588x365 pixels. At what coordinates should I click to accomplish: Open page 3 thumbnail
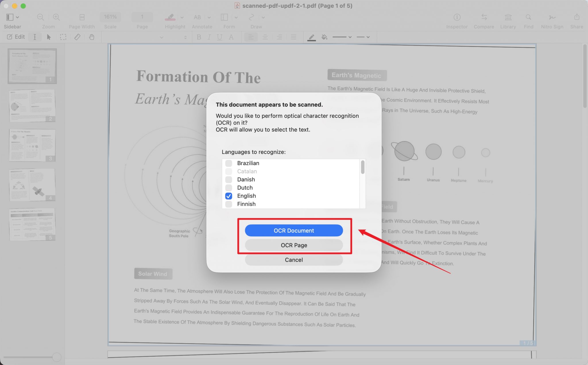[x=32, y=145]
